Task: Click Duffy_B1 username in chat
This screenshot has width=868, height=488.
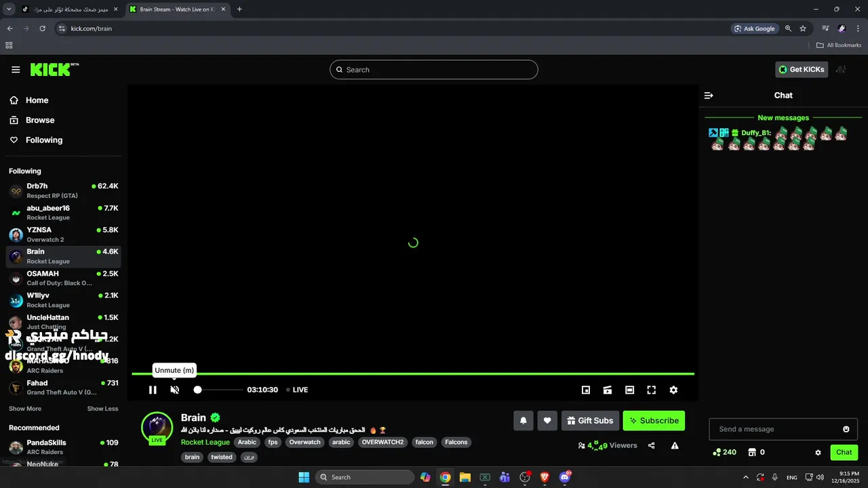Action: [x=755, y=133]
